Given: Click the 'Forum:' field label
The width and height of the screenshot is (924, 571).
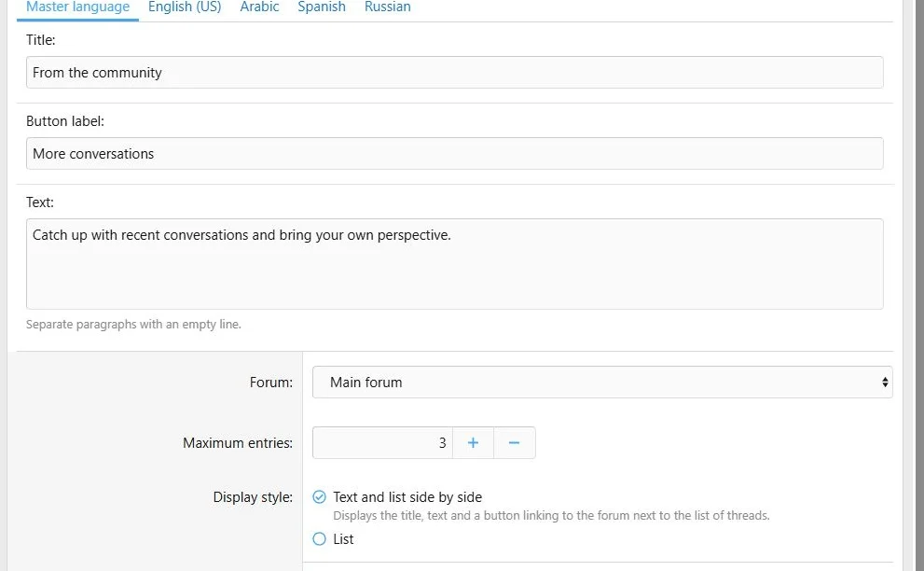Looking at the screenshot, I should pos(271,383).
